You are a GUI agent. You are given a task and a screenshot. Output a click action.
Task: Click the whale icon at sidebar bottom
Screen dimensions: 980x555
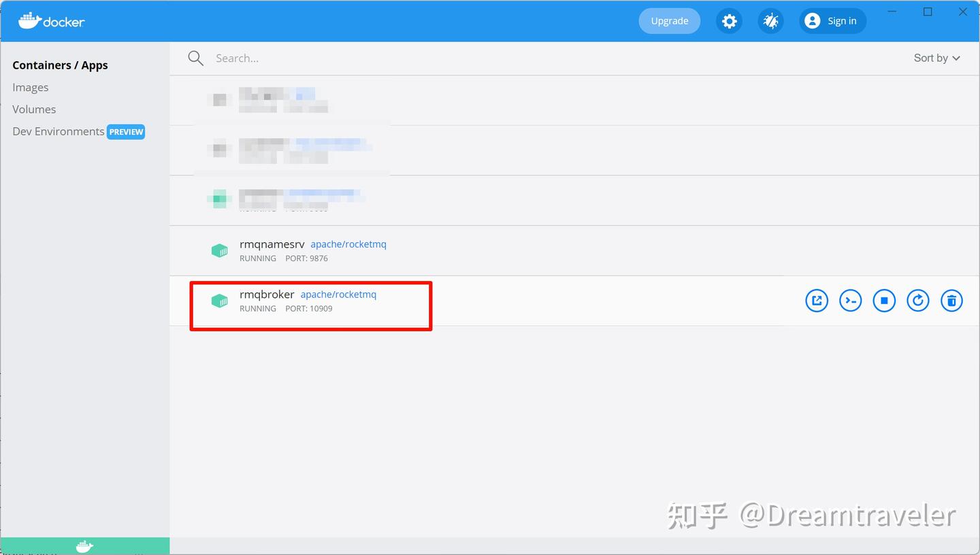(84, 545)
